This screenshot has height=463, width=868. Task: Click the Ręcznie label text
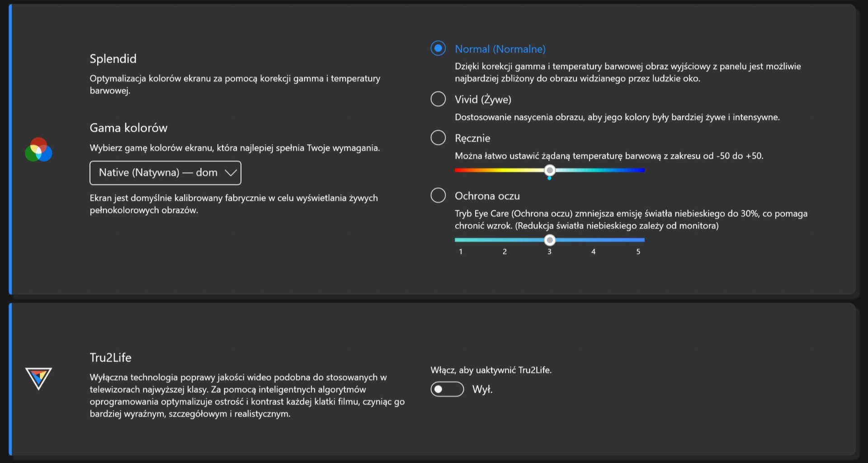click(x=472, y=138)
